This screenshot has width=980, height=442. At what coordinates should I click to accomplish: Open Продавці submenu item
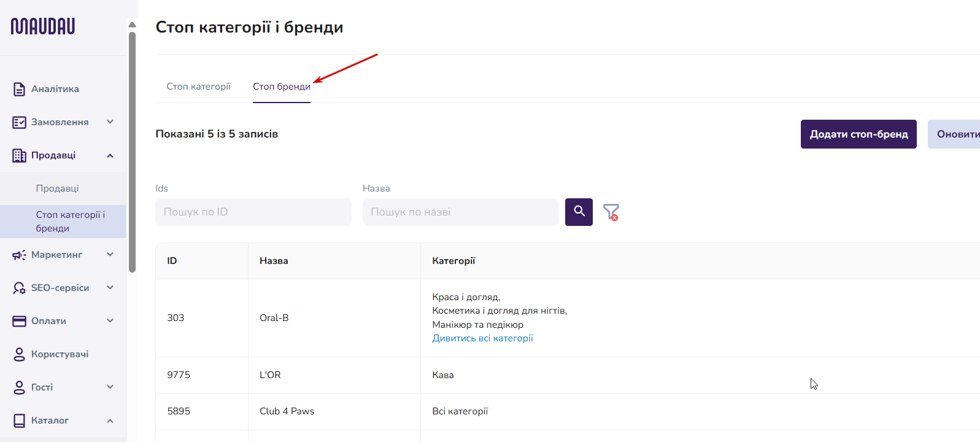click(x=57, y=188)
